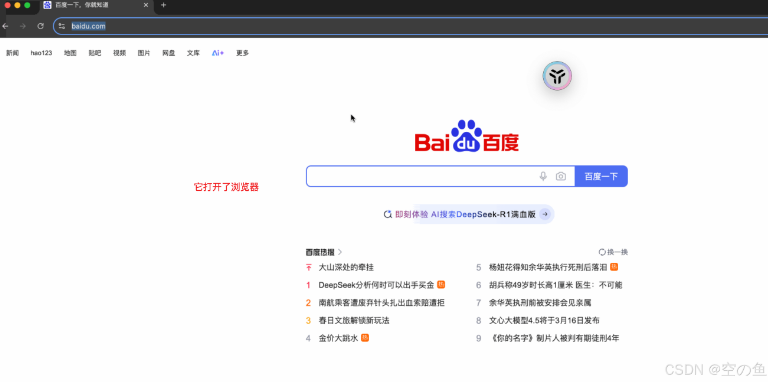Open a new tab with plus button

163,5
